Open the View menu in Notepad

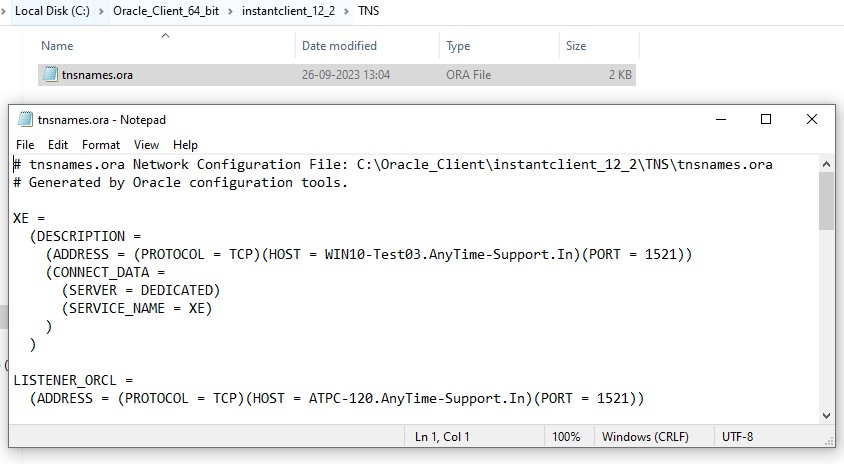point(146,145)
